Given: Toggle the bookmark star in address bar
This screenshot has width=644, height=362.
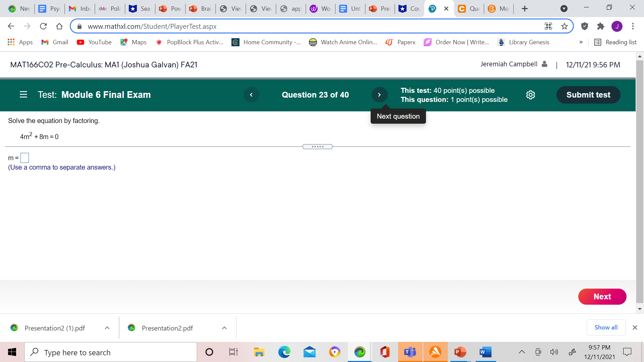Looking at the screenshot, I should [x=565, y=26].
